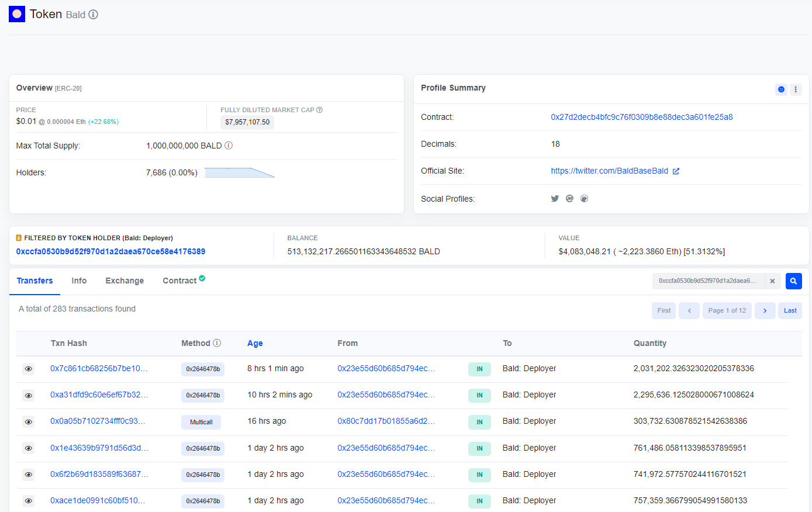This screenshot has height=512, width=812.
Task: View details eye for 0x0a05b7102734fff0c93 transaction
Action: (x=28, y=422)
